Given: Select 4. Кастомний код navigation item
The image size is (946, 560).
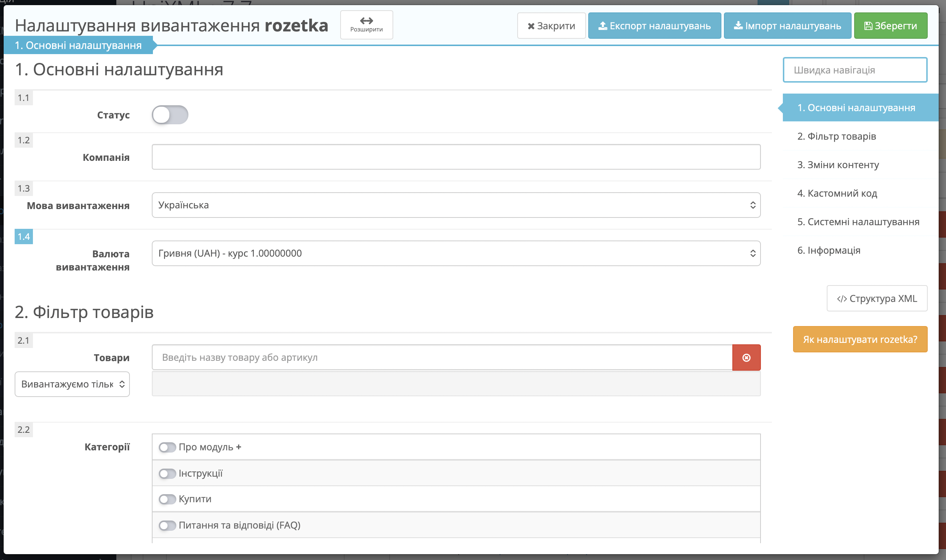Looking at the screenshot, I should [837, 193].
